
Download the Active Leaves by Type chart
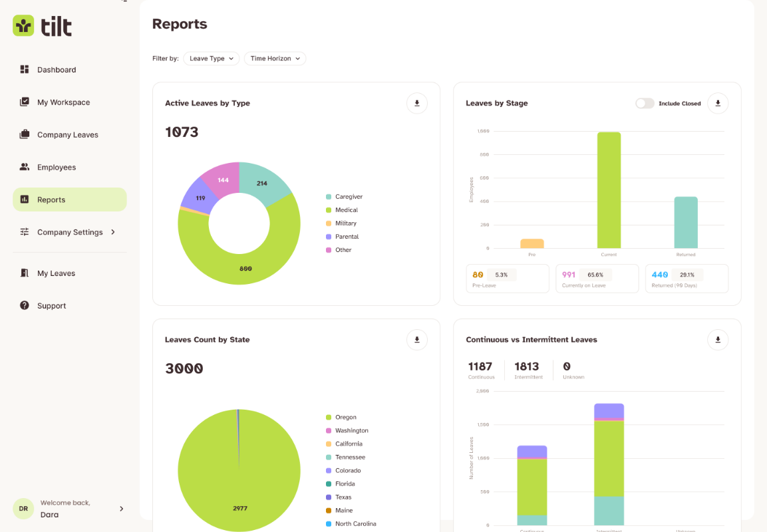pyautogui.click(x=417, y=103)
